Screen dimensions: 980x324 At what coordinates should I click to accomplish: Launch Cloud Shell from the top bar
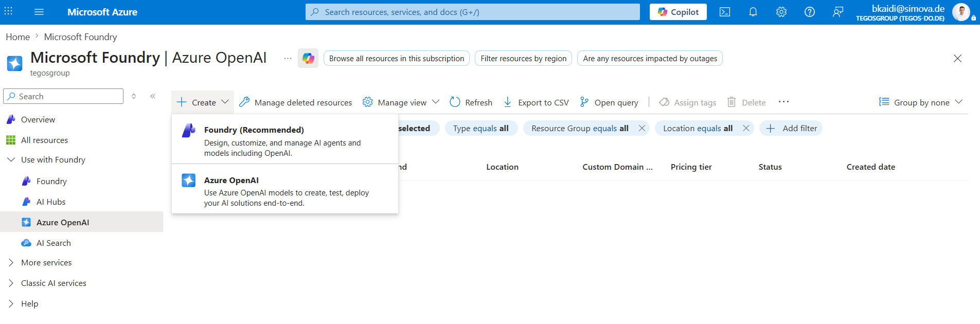(x=725, y=12)
